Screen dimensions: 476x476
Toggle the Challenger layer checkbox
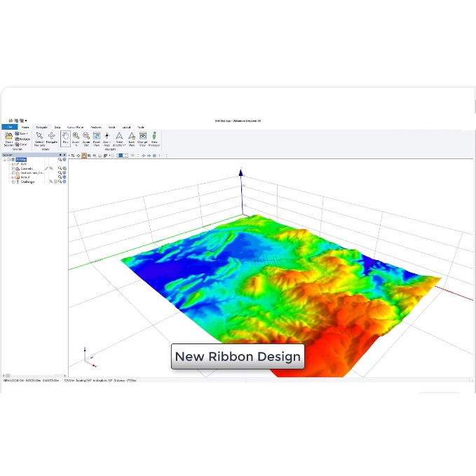(x=13, y=182)
